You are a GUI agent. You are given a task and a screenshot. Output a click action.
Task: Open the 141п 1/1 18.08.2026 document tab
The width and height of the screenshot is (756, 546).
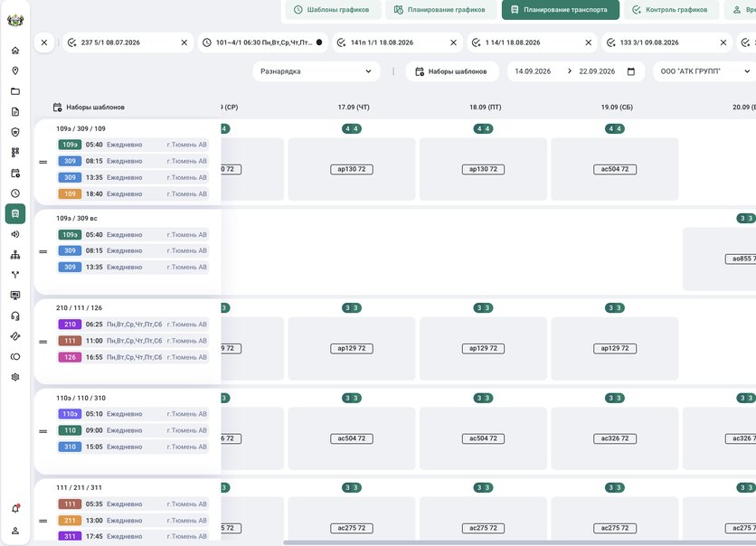coord(397,42)
